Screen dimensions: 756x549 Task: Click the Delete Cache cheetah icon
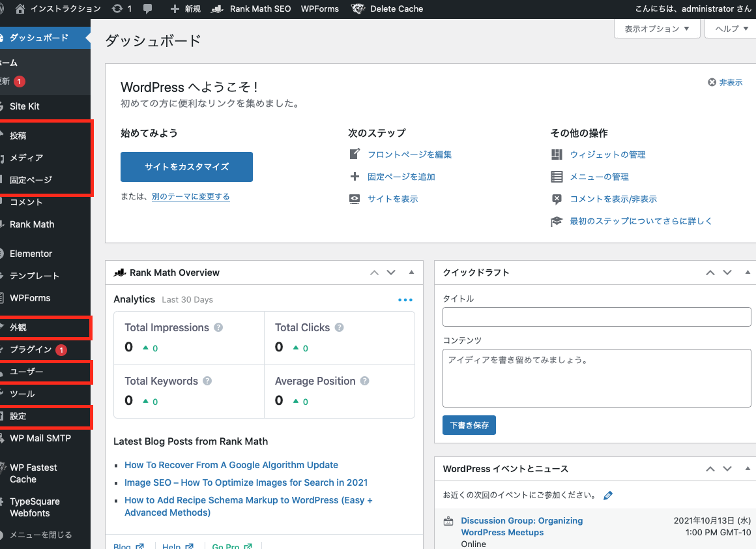358,8
